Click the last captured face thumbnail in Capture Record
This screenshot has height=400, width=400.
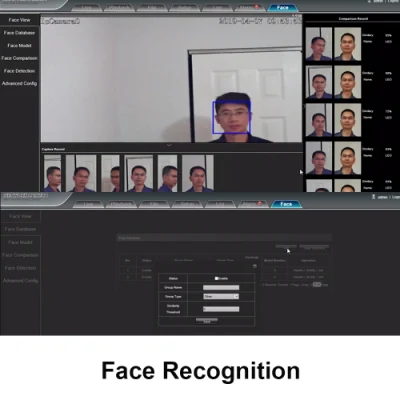(x=198, y=173)
